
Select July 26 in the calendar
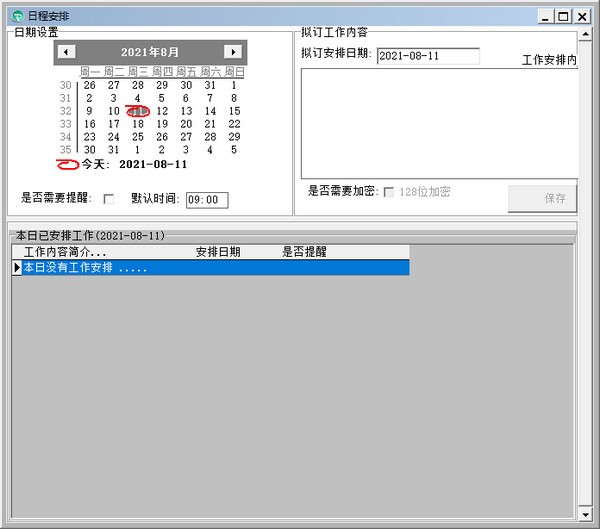point(90,85)
